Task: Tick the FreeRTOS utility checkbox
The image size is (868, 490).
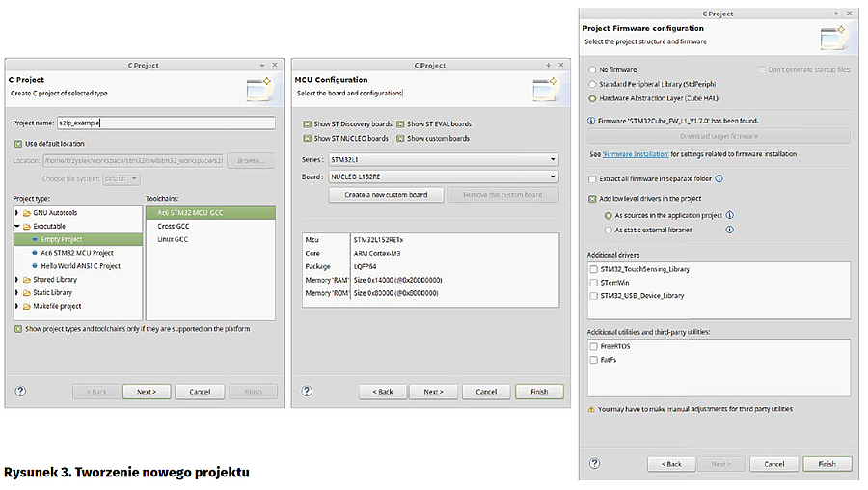Action: tap(593, 345)
